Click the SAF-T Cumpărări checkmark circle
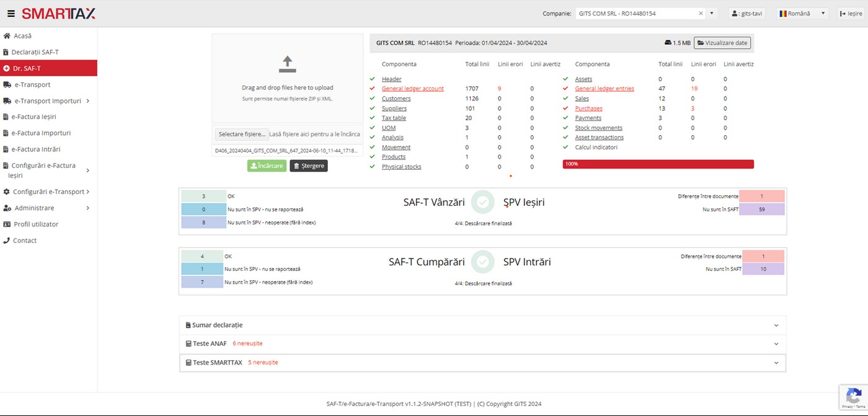868x416 pixels. pyautogui.click(x=482, y=262)
